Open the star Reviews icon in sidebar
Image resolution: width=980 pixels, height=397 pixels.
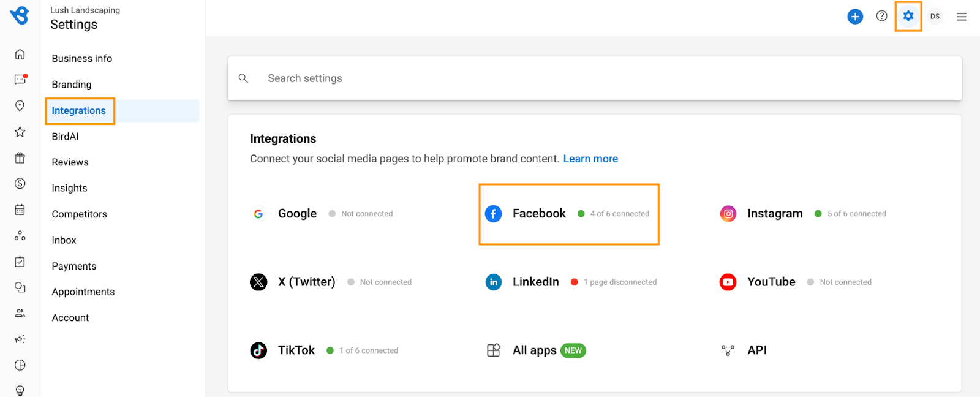coord(20,132)
